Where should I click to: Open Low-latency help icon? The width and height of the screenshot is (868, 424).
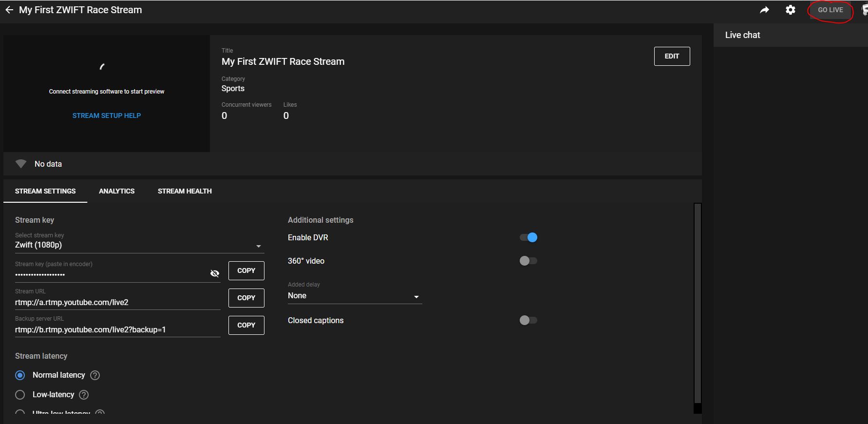(84, 395)
